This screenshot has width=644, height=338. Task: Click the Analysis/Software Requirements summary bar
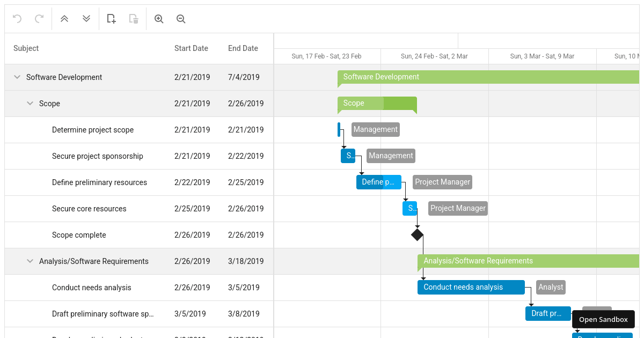tap(529, 262)
